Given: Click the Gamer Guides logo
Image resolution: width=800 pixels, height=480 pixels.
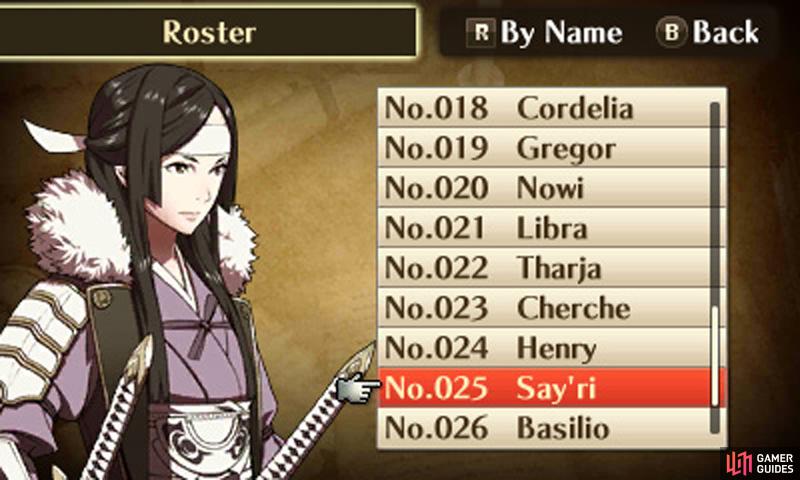Looking at the screenshot, I should click(x=760, y=463).
